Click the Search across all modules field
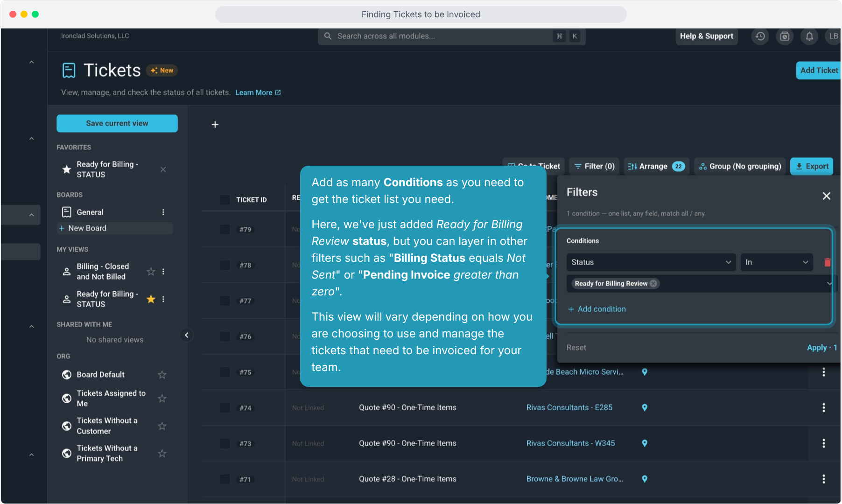 [x=451, y=36]
